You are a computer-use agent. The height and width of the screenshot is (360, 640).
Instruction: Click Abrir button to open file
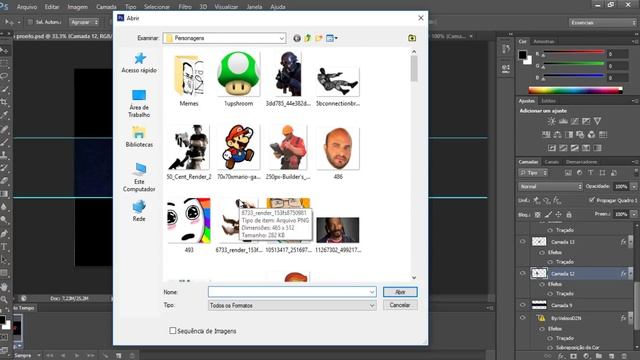click(x=400, y=292)
